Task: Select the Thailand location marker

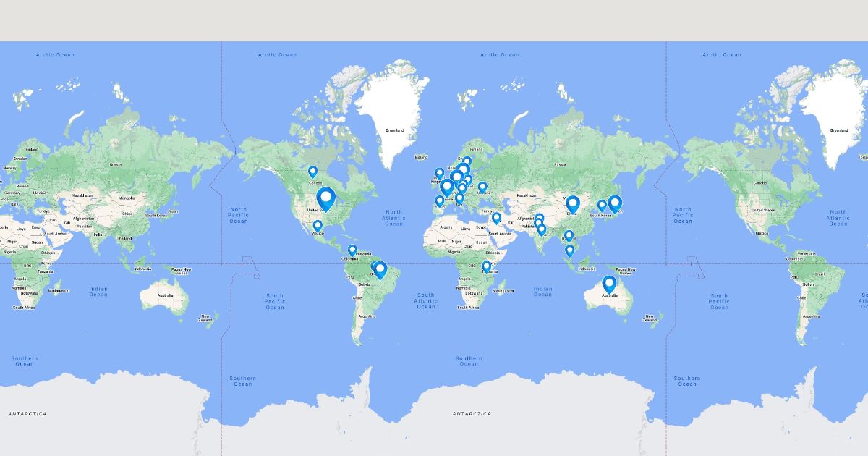Action: 569,235
